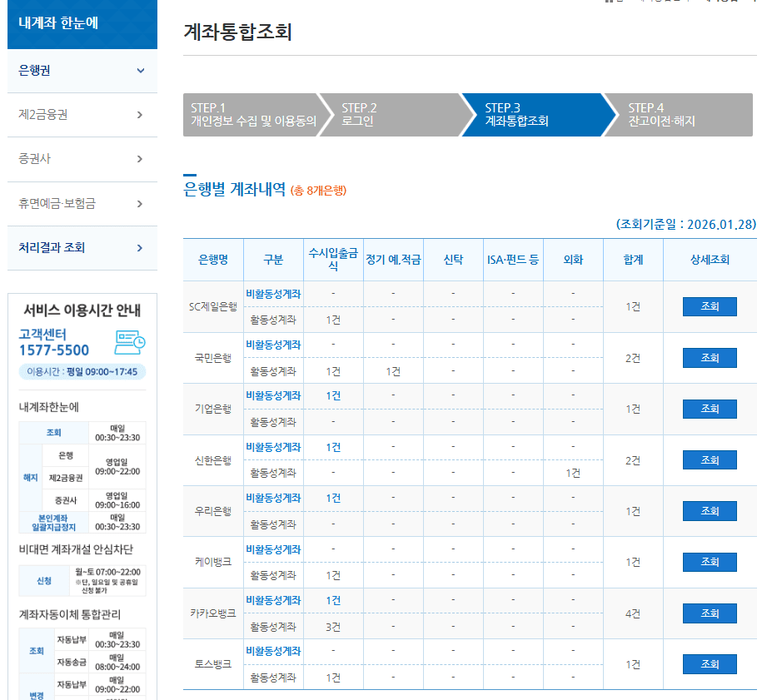Open the 처리결과 조회 sidebar menu
767x700 pixels.
82,248
